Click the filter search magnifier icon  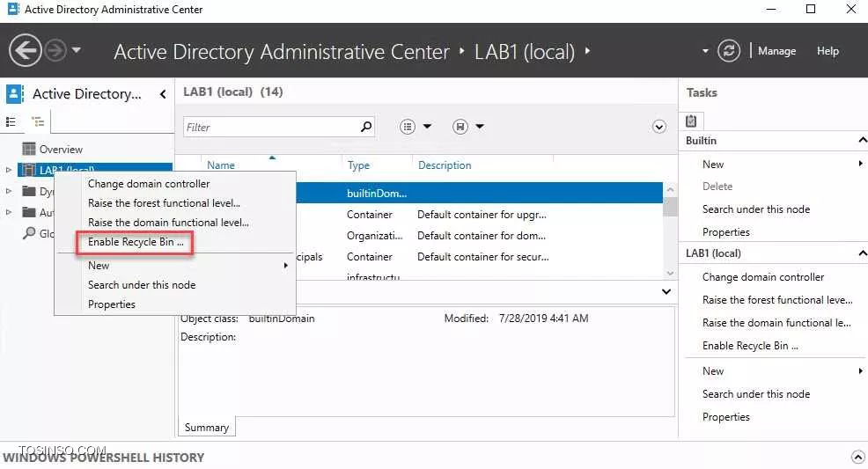[366, 127]
